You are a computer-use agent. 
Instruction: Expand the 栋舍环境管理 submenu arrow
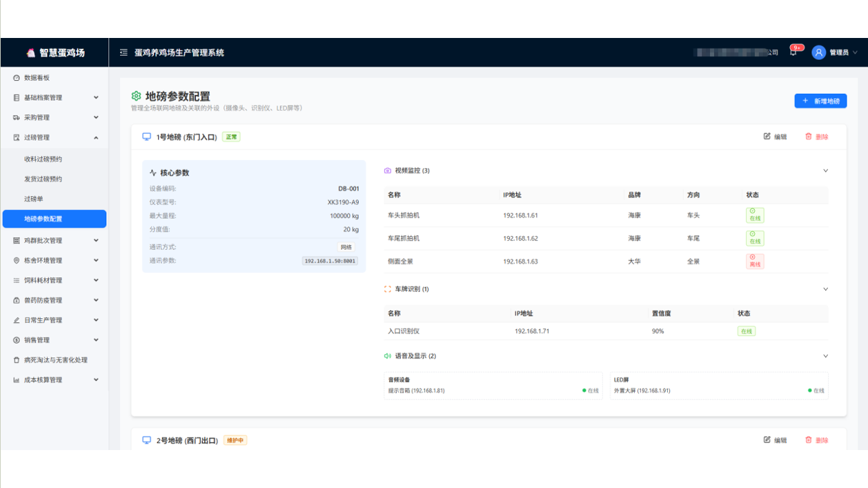click(x=96, y=261)
